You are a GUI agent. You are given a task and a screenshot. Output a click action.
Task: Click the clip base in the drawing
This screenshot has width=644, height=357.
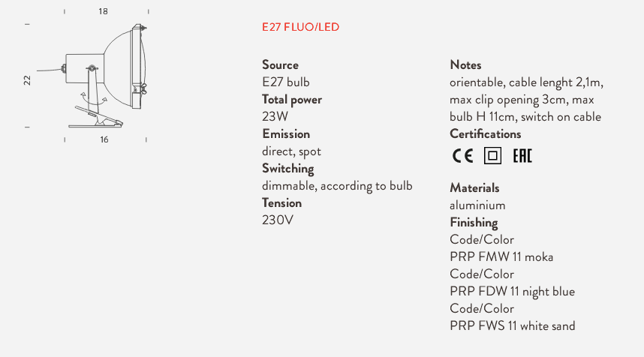tap(97, 119)
